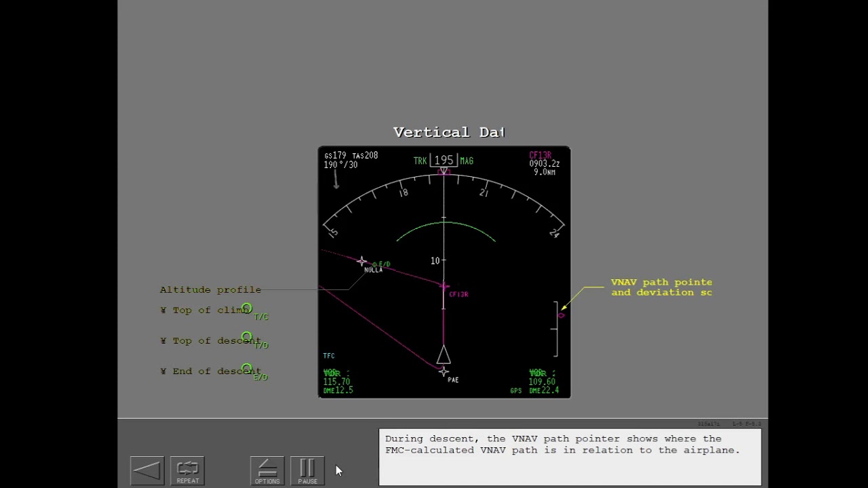Viewport: 868px width, 488px height.
Task: Click the green T/D circle symbol
Action: [247, 337]
